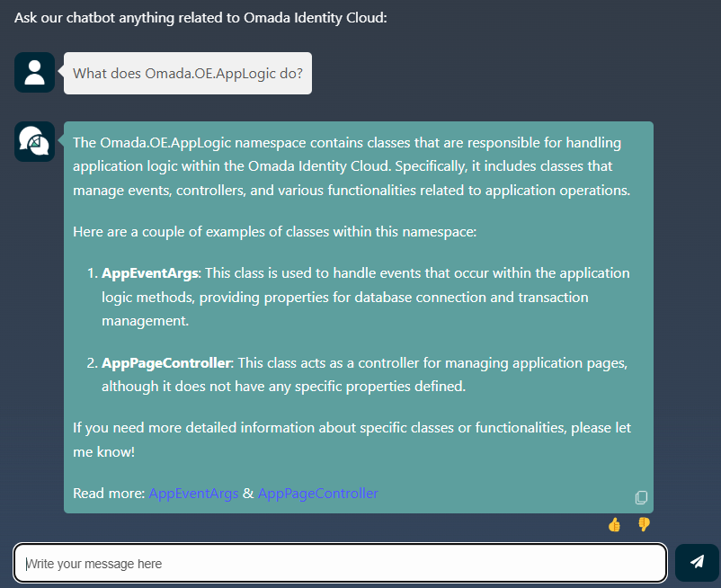Click the user avatar icon

(x=34, y=72)
